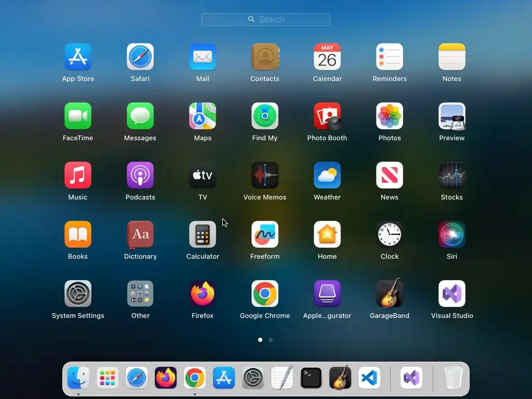Go to the second Launchpad page dot
The height and width of the screenshot is (399, 532).
tap(270, 340)
